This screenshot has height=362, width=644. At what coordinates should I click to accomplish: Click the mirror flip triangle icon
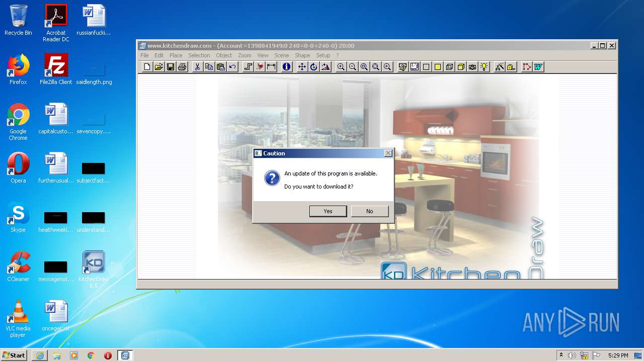pyautogui.click(x=325, y=67)
